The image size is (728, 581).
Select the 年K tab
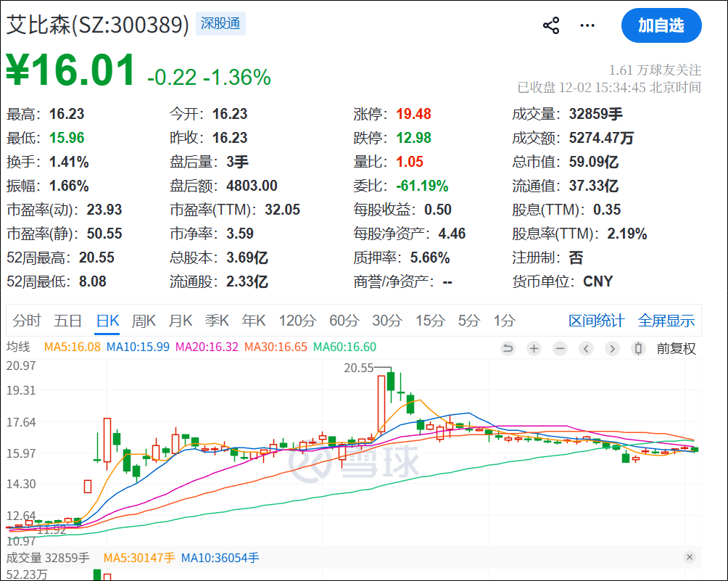click(x=254, y=321)
